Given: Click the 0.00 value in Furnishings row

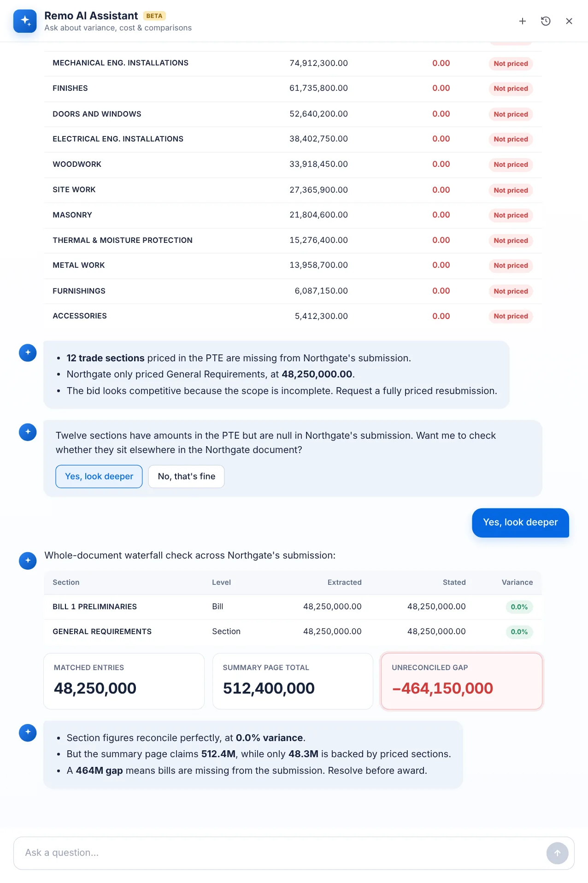Looking at the screenshot, I should coord(441,291).
